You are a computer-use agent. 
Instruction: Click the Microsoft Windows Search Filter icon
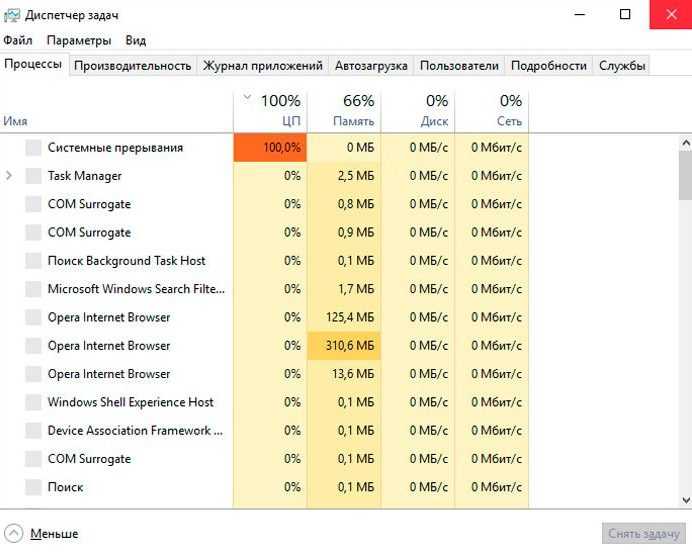point(34,289)
